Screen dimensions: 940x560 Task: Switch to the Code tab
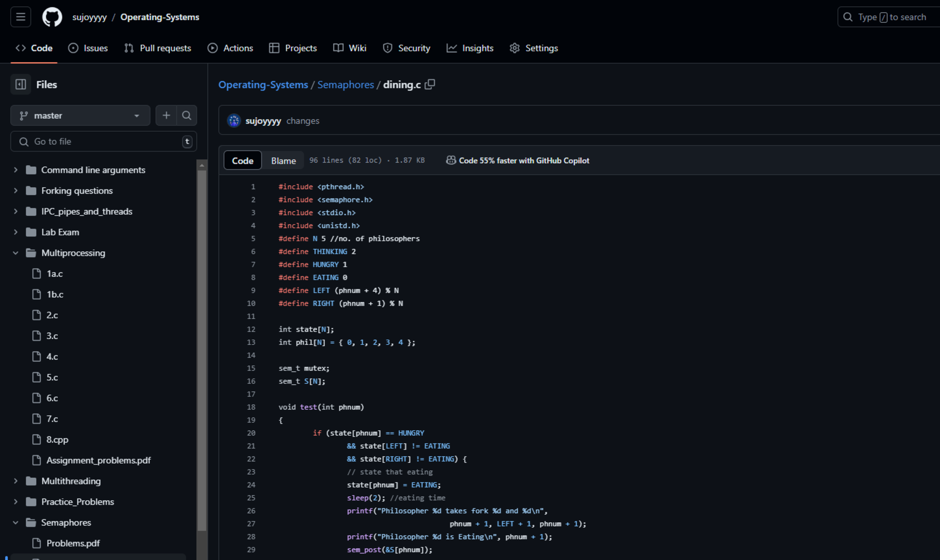coord(34,48)
